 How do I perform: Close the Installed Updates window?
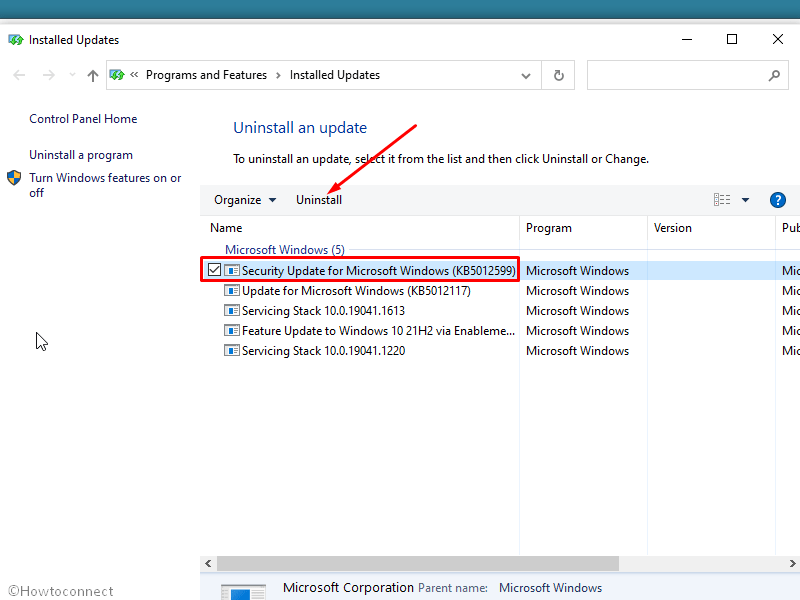pos(778,39)
